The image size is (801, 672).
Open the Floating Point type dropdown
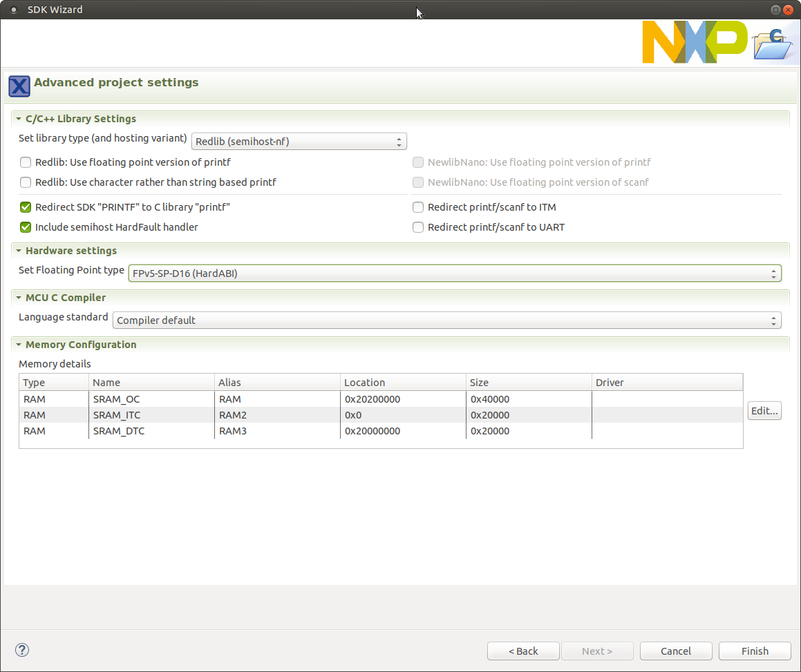point(455,273)
